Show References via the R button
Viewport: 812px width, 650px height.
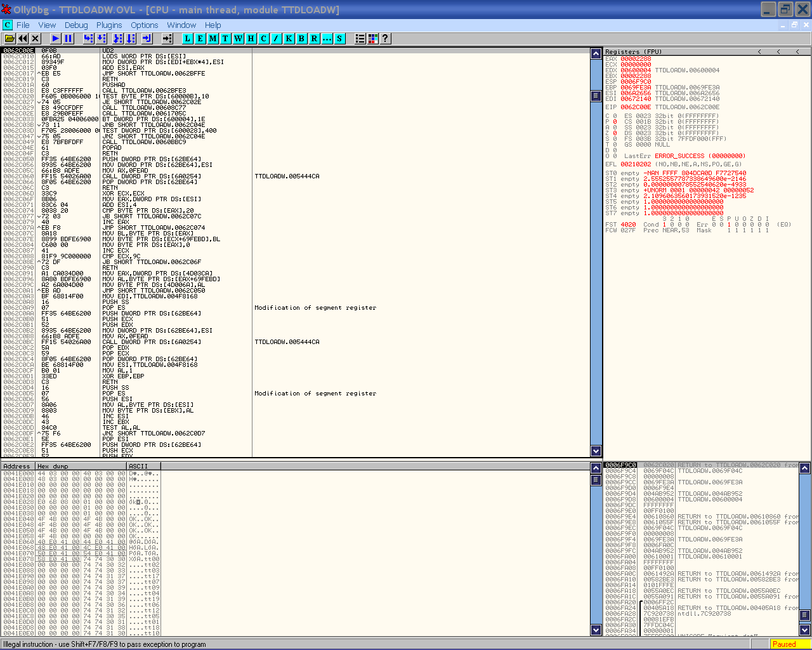click(x=314, y=39)
